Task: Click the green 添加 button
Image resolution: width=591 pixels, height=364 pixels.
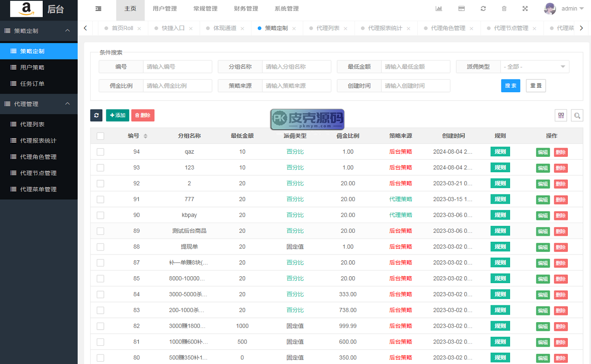Action: click(117, 115)
